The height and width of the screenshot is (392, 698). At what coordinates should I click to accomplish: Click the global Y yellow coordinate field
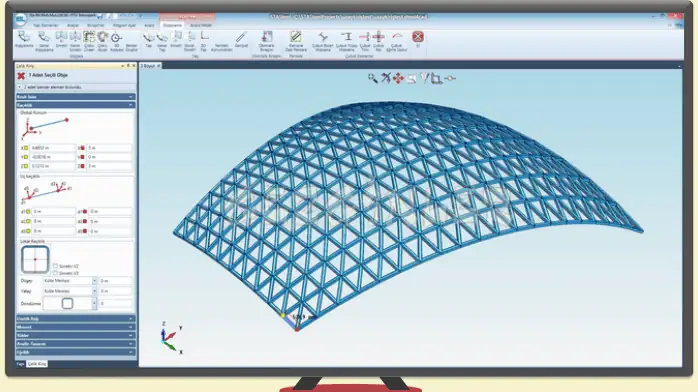tap(52, 157)
